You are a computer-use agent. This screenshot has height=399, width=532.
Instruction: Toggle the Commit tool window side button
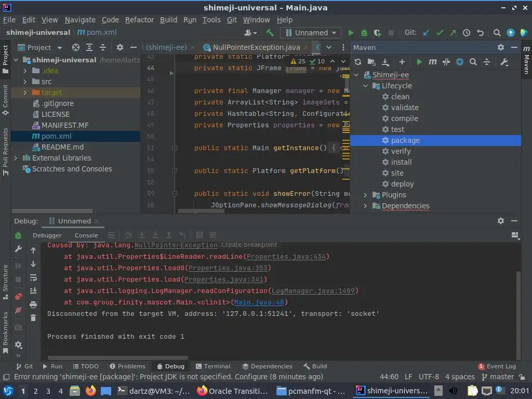pos(5,99)
